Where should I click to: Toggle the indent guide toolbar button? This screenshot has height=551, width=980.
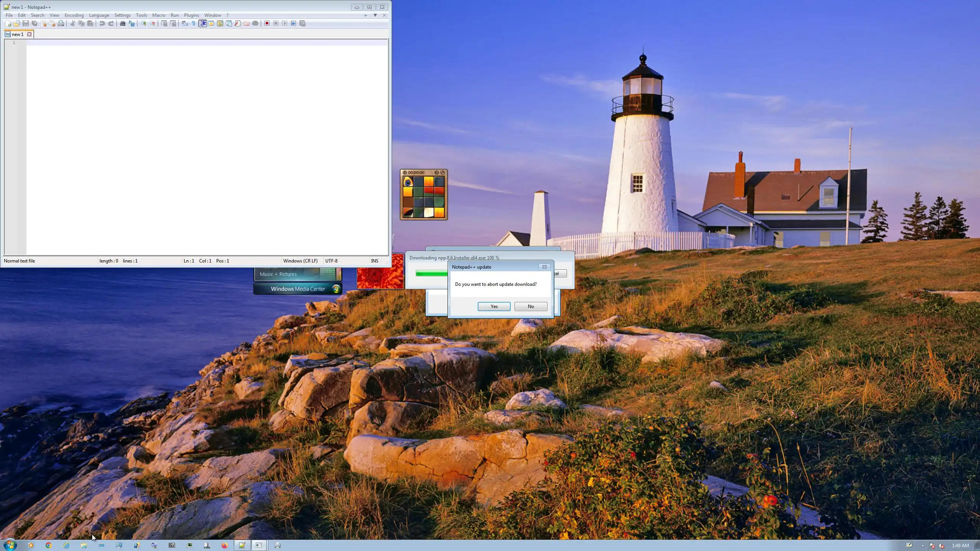click(x=203, y=23)
